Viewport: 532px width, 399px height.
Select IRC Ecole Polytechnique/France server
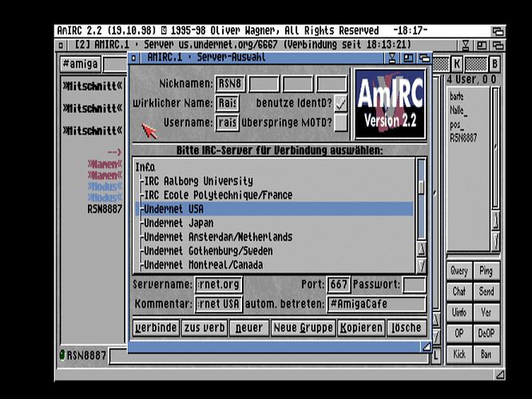pyautogui.click(x=274, y=195)
